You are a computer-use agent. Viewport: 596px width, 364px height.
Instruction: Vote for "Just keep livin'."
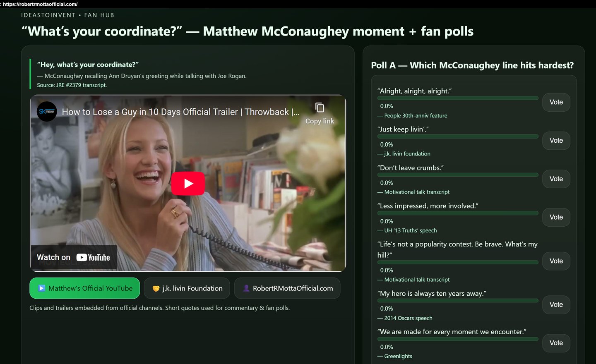(556, 141)
